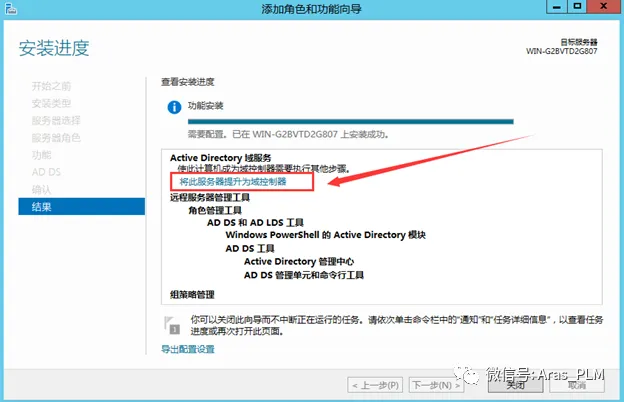Click the installation progress bar
This screenshot has width=624, height=402.
click(351, 122)
